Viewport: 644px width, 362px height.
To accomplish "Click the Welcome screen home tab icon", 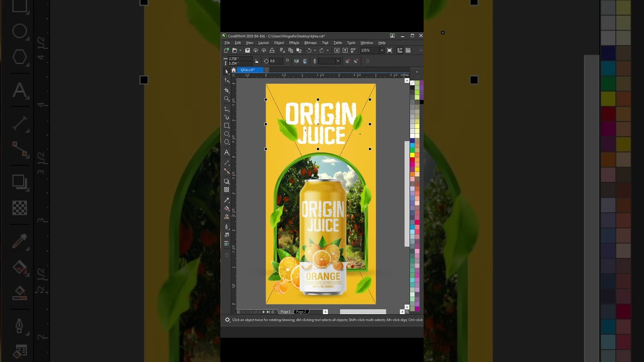I will click(x=233, y=70).
